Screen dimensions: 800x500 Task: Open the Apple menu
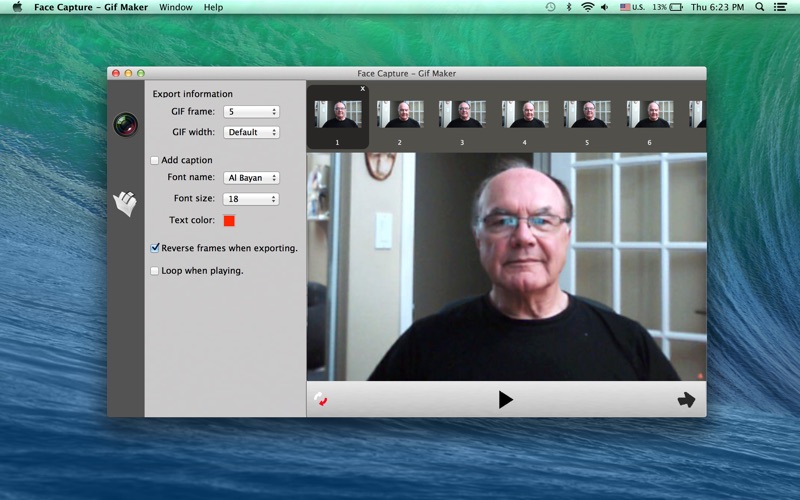coord(17,7)
